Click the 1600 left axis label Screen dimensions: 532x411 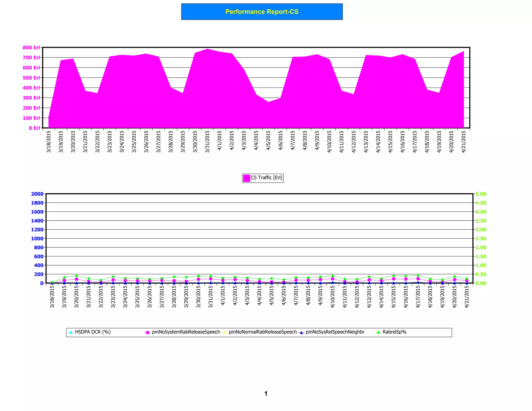(x=37, y=212)
